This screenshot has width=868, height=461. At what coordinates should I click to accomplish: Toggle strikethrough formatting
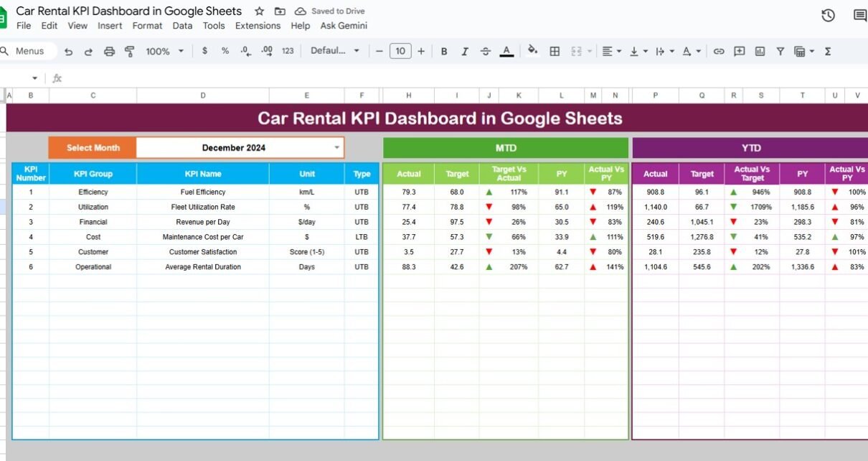(486, 51)
